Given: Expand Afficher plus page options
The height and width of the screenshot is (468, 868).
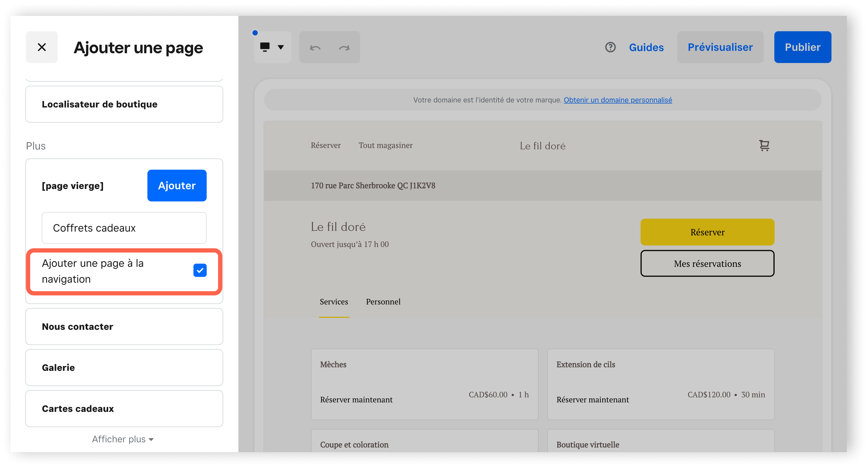Looking at the screenshot, I should tap(123, 439).
